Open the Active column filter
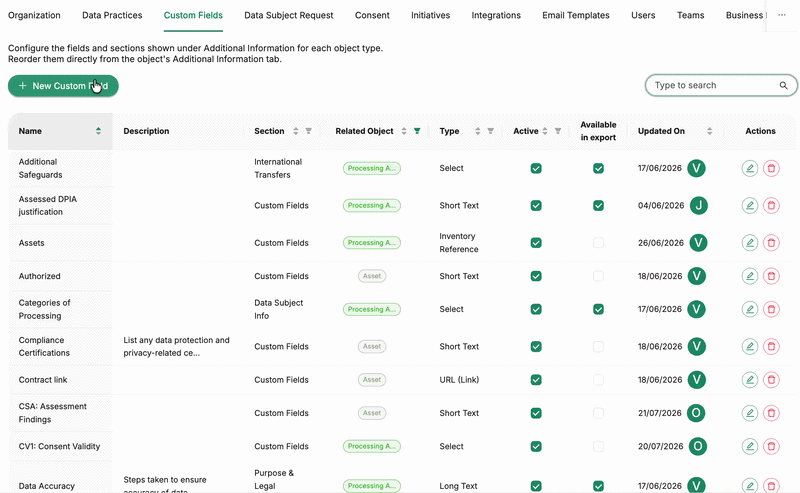 pyautogui.click(x=558, y=131)
